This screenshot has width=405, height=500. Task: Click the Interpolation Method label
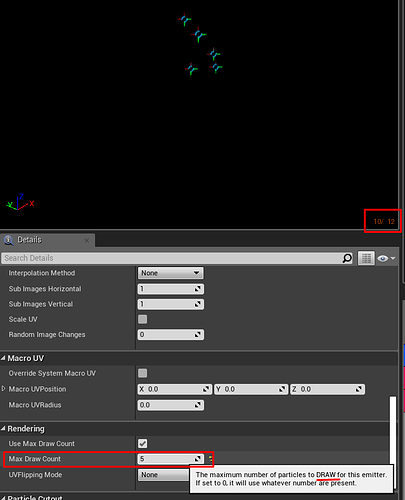tap(42, 273)
